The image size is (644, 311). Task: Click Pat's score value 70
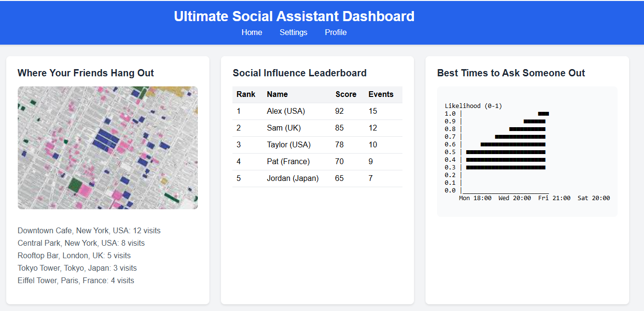tap(340, 161)
